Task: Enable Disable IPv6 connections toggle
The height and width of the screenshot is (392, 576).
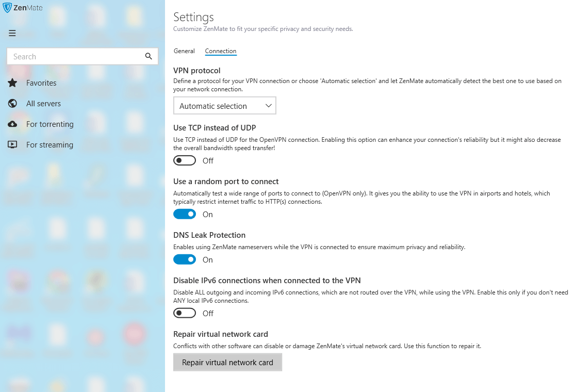Action: click(x=185, y=314)
